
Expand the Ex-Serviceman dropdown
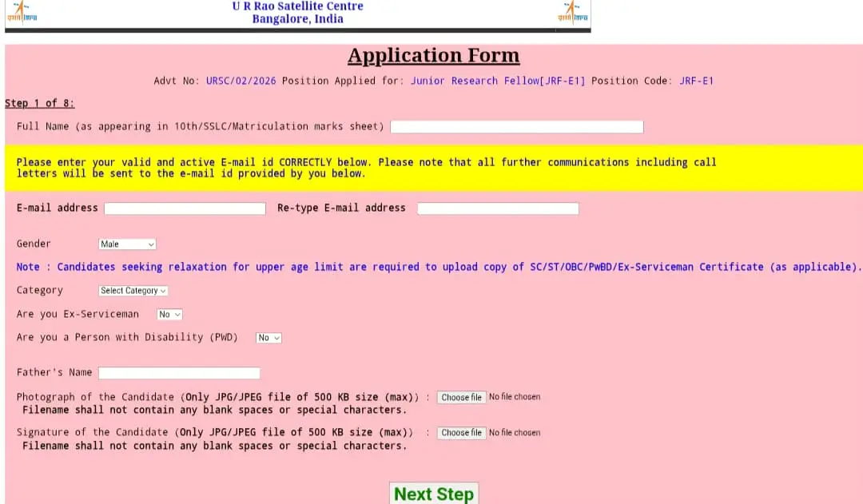169,314
